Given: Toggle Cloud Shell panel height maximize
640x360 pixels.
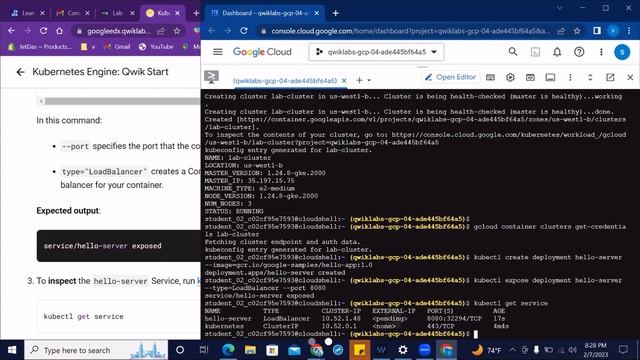Looking at the screenshot, I should 590,77.
